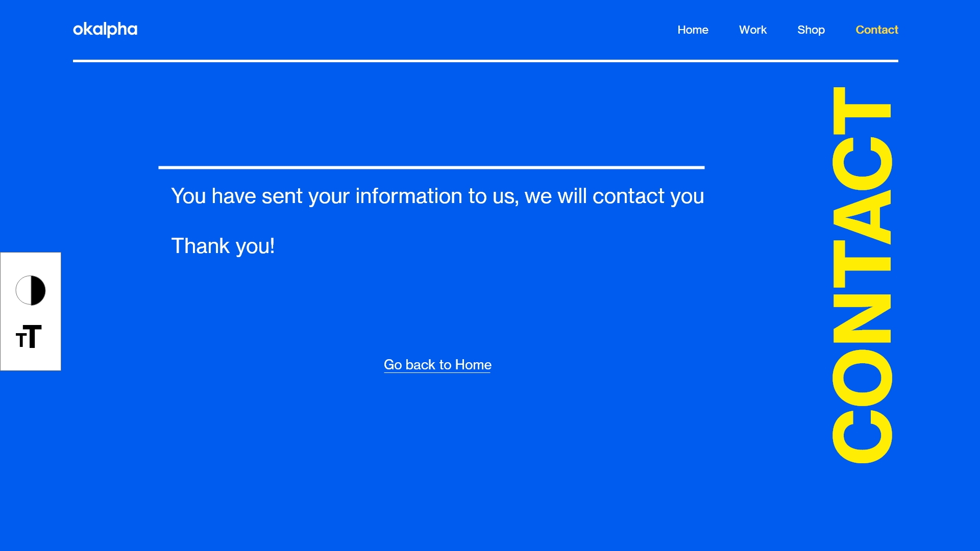The width and height of the screenshot is (980, 551).
Task: Open the Home page from navigation
Action: [693, 30]
